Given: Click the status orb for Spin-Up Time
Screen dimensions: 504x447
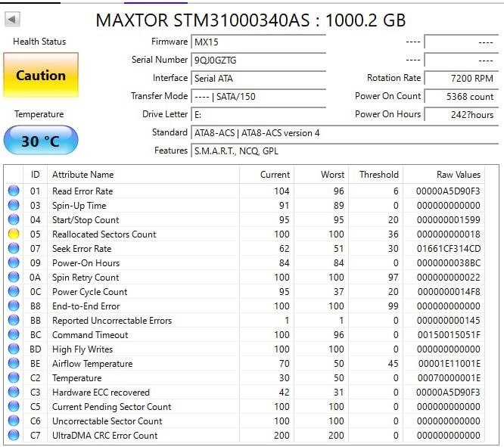Looking at the screenshot, I should (x=14, y=205).
